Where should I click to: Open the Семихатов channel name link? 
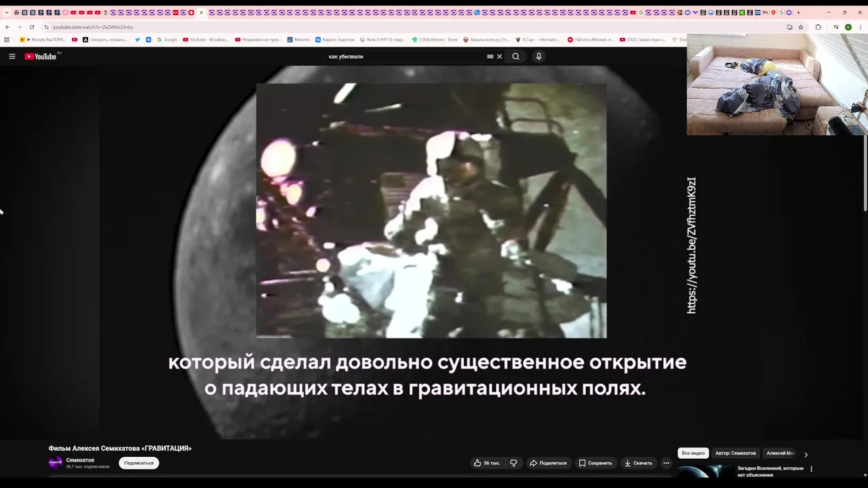click(x=80, y=460)
